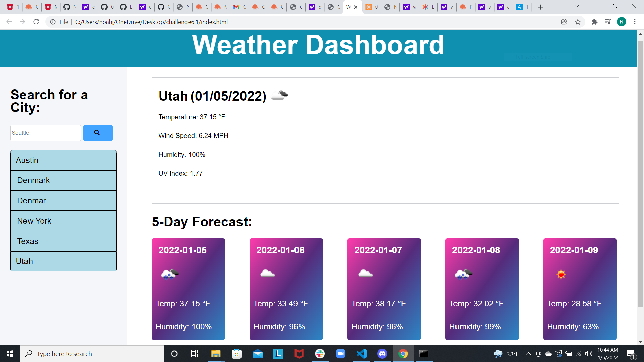Switch to the first tab labeled 1
The height and width of the screenshot is (362, 644).
(13, 7)
